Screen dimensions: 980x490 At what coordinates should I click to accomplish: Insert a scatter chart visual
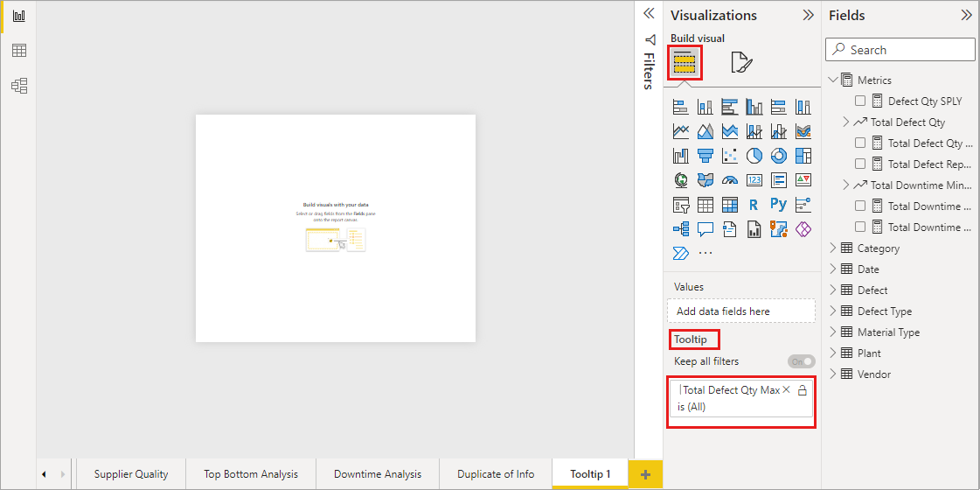[729, 155]
